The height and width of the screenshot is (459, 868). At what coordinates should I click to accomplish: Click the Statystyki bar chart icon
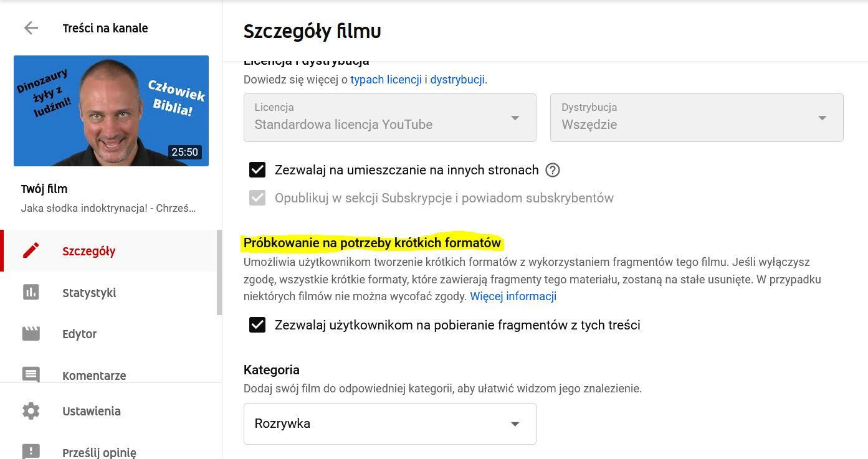pos(31,293)
